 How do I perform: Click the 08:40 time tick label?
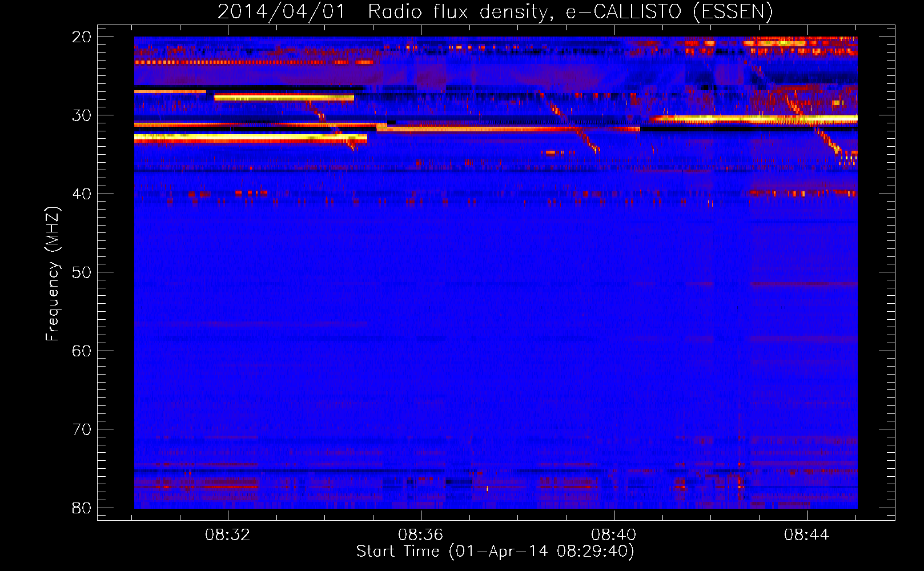pos(614,535)
